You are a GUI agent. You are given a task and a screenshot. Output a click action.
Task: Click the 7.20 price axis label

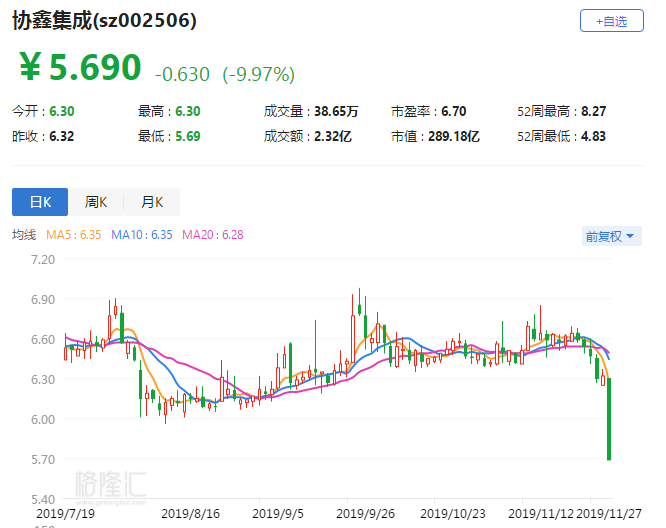click(x=43, y=260)
